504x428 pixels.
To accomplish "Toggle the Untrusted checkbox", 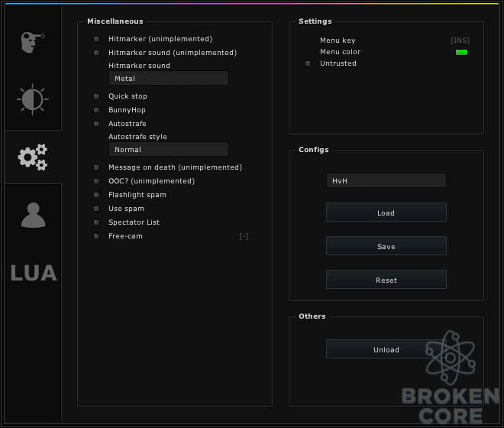I will 308,63.
